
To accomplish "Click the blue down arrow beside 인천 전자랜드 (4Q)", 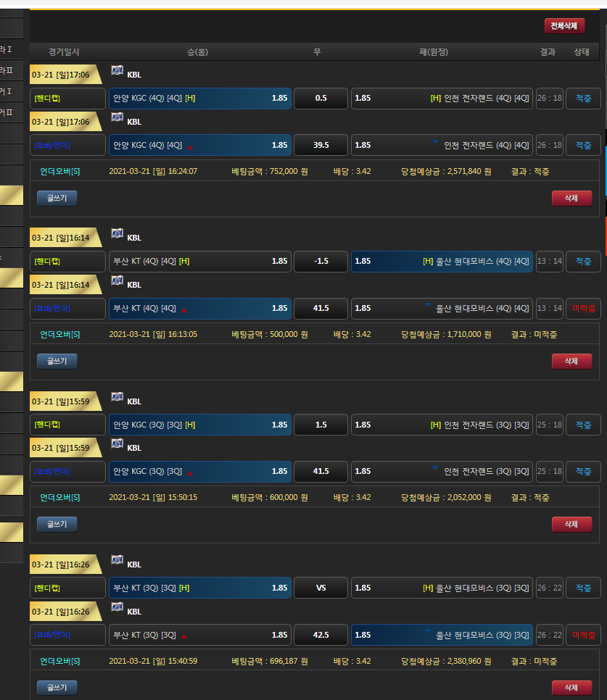I will tap(435, 142).
